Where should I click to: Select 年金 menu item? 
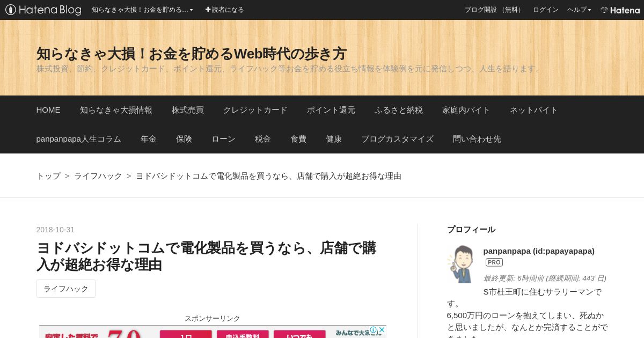[149, 139]
